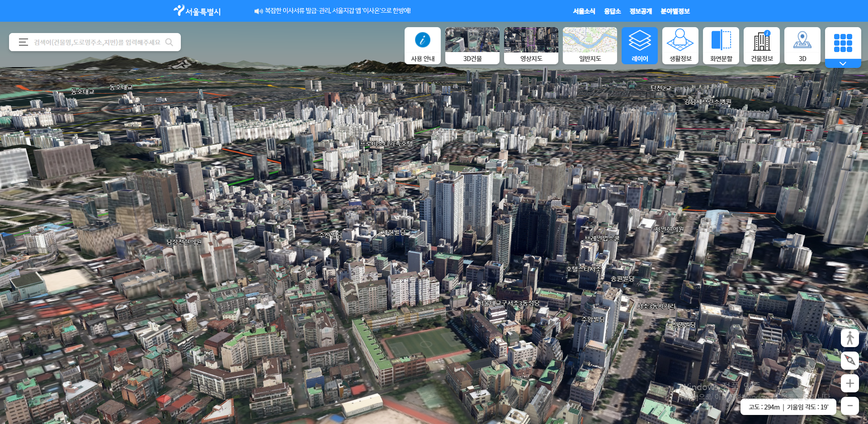Zoom in with the plus button
This screenshot has width=868, height=424.
coord(850,383)
